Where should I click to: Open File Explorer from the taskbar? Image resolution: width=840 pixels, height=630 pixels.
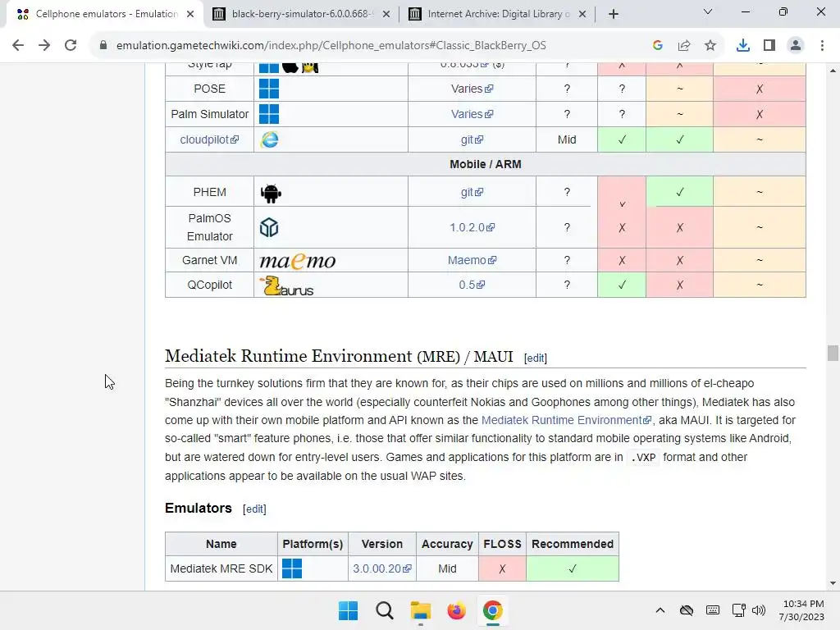421,610
